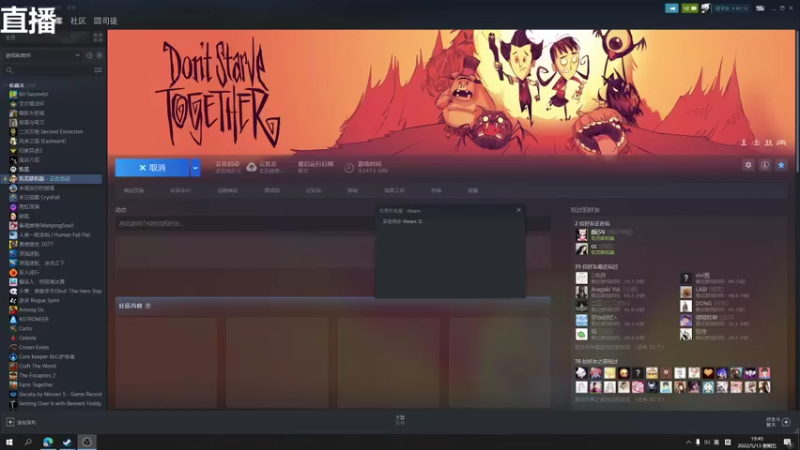Open friends and chat plus icon
This screenshot has height=450, width=800.
click(x=786, y=422)
